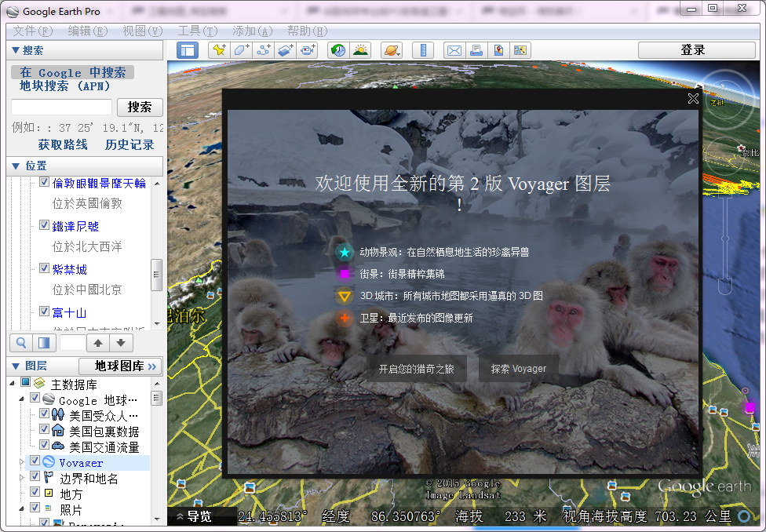Open the 文件(F) menu
Image resolution: width=766 pixels, height=532 pixels.
tap(32, 31)
